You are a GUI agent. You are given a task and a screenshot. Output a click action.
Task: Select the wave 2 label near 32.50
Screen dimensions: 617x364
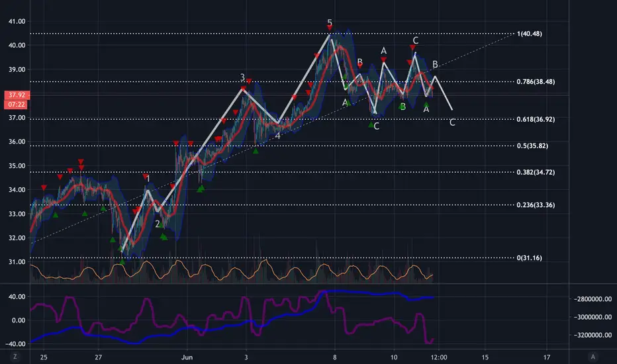pos(158,224)
